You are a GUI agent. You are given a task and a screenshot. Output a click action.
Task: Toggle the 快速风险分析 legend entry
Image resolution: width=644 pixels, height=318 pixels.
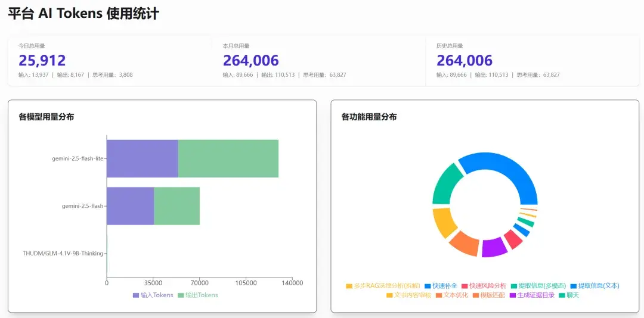484,286
